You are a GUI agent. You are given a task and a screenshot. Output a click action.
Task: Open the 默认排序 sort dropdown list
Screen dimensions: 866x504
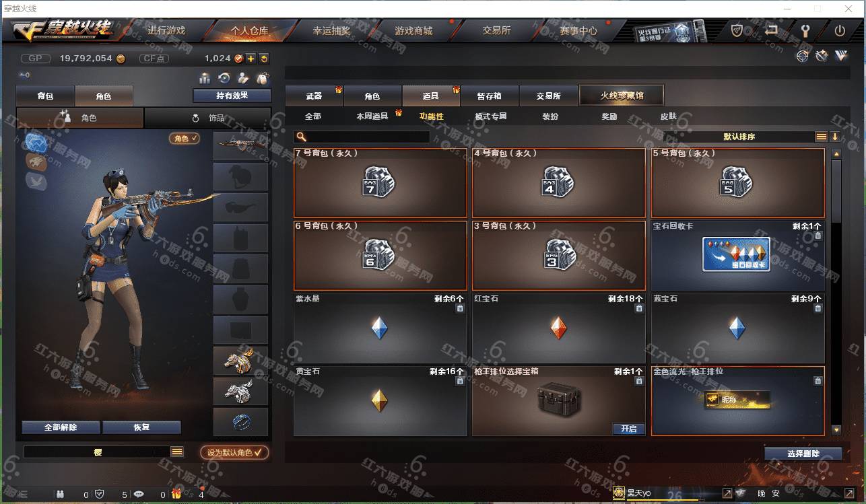click(x=822, y=137)
